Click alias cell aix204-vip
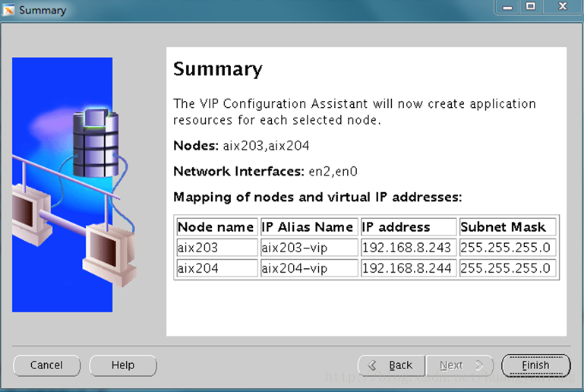584x392 pixels. 309,268
